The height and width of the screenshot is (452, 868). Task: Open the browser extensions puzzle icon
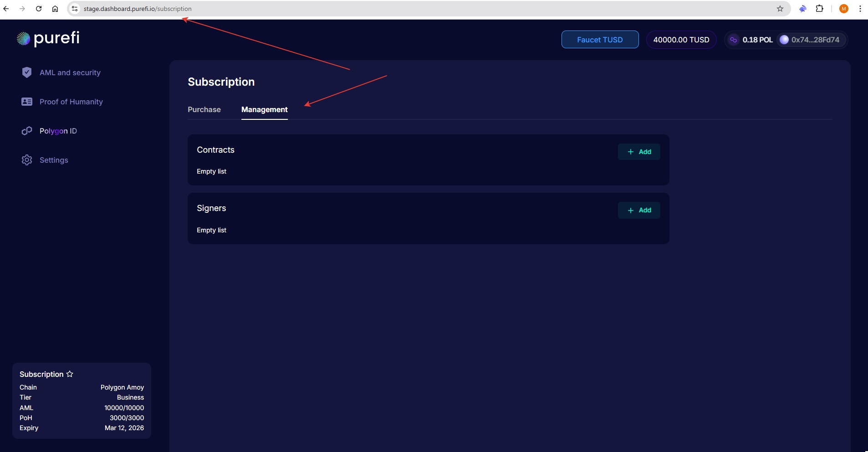819,9
